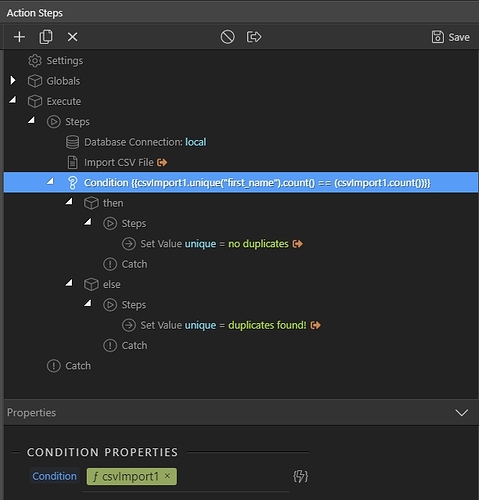479x500 pixels.
Task: Select the Condition csvImport1.unique row
Action: click(x=241, y=183)
